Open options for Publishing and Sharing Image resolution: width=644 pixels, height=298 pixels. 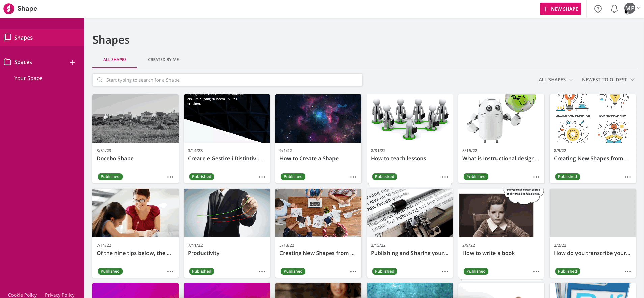click(445, 271)
